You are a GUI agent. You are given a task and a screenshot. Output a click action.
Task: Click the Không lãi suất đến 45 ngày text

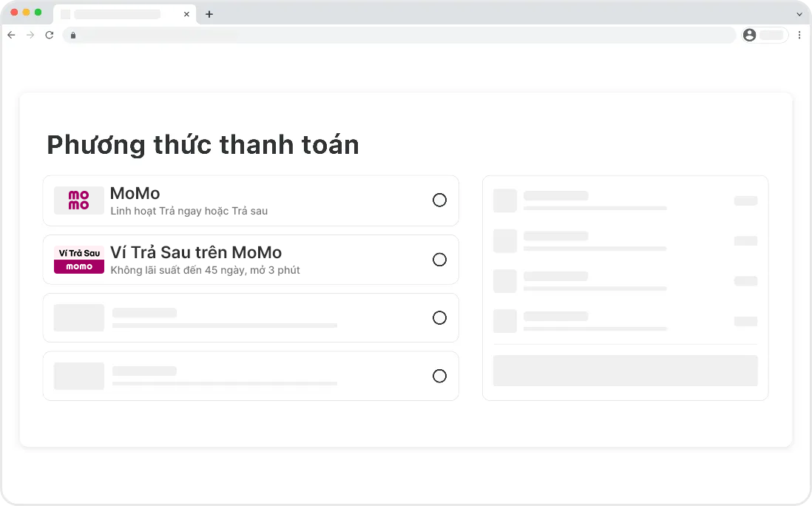tap(205, 270)
